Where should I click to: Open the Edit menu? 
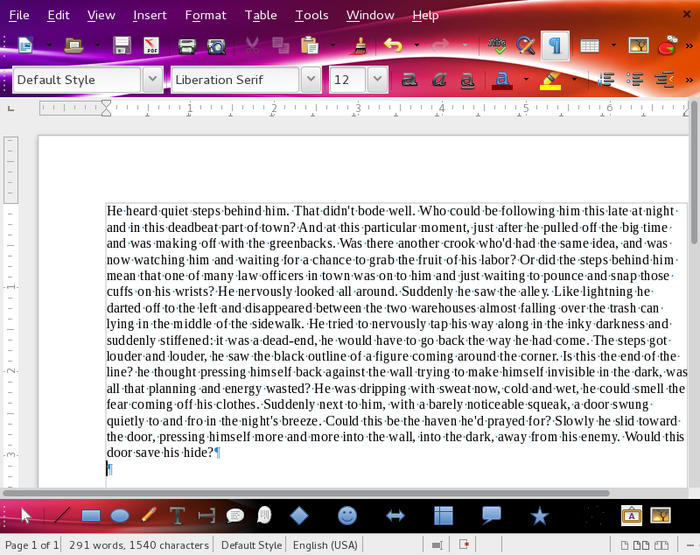coord(58,15)
